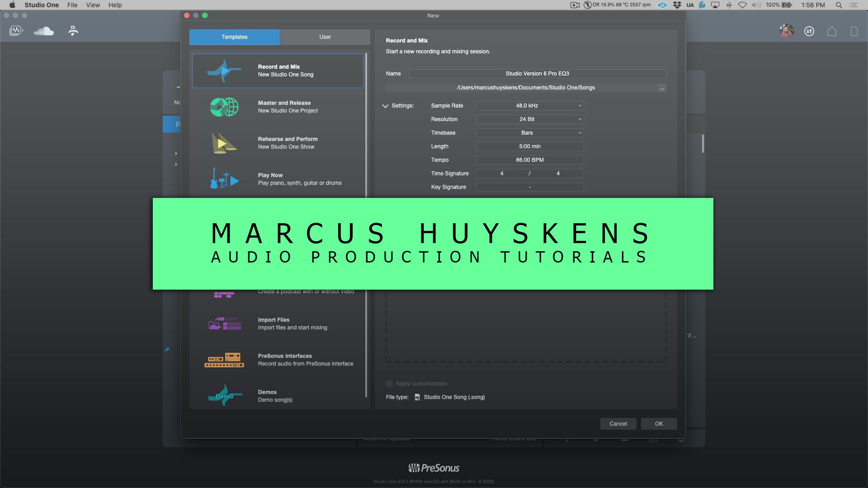Viewport: 868px width, 488px height.
Task: Select 'New Studio One Show' text
Action: point(286,147)
